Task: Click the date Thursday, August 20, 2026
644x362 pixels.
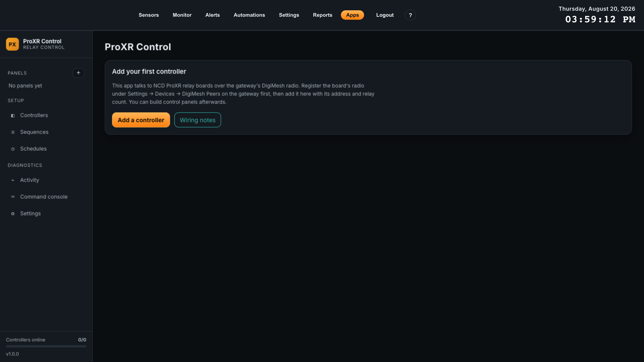Action: coord(597,9)
